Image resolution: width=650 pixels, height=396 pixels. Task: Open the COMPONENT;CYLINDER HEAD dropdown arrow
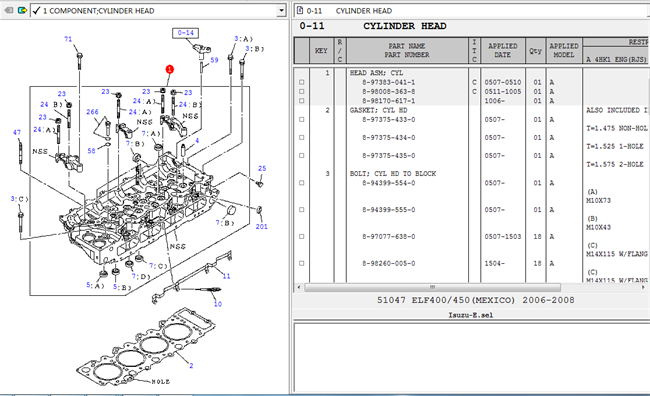(281, 10)
